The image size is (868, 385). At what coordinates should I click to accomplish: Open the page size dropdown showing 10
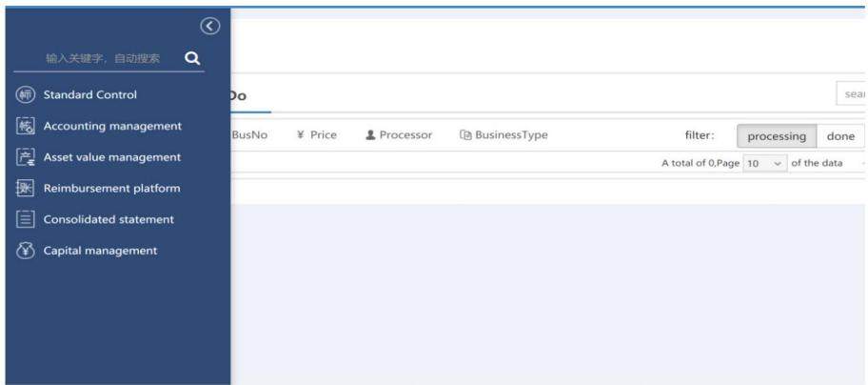point(764,163)
